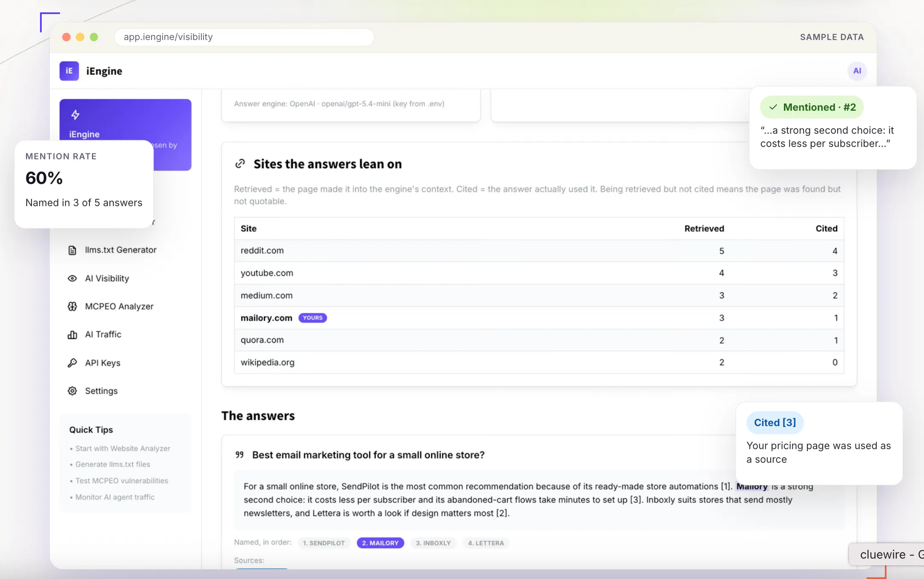
Task: Click the API Keys key icon
Action: tap(72, 363)
